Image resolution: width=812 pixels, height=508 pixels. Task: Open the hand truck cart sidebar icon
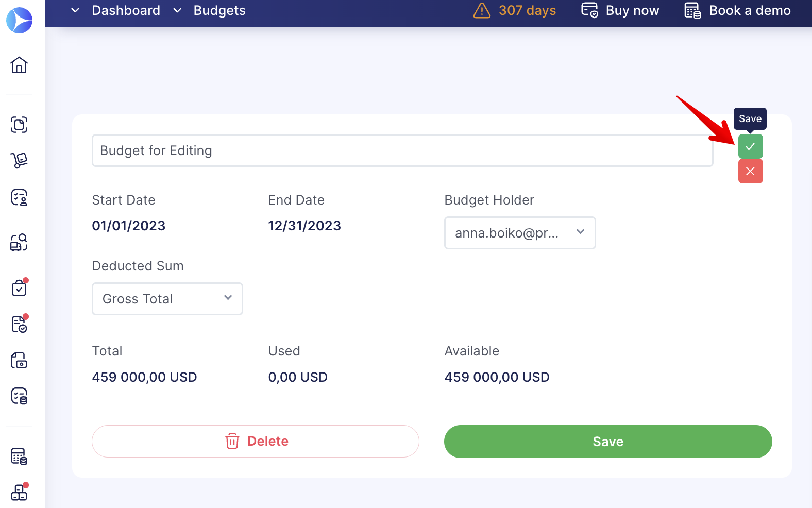click(19, 161)
